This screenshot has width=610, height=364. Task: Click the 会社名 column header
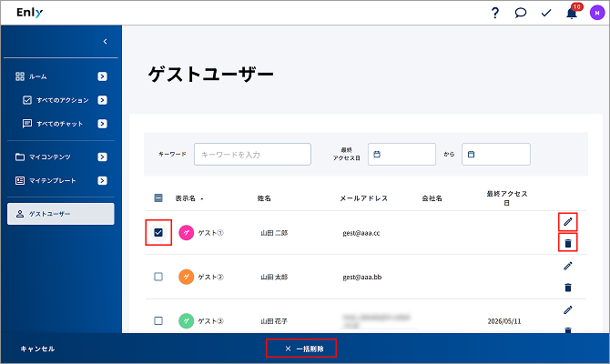pyautogui.click(x=432, y=198)
